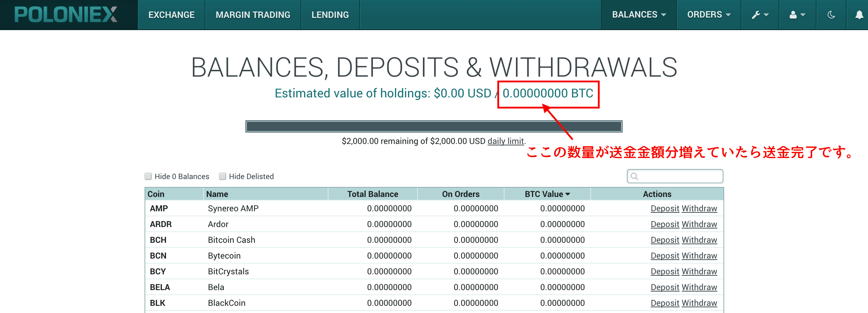
Task: Check the Hide Delisted checkbox
Action: (x=223, y=176)
